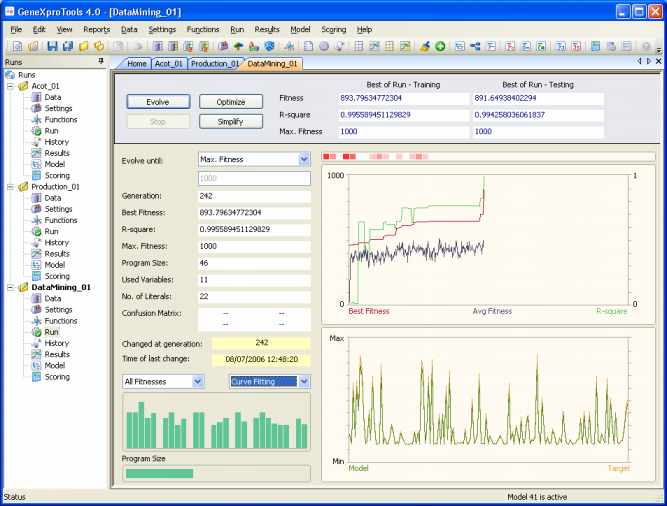Click the single yellow folder toolbar icon
This screenshot has width=667, height=506.
tap(83, 46)
